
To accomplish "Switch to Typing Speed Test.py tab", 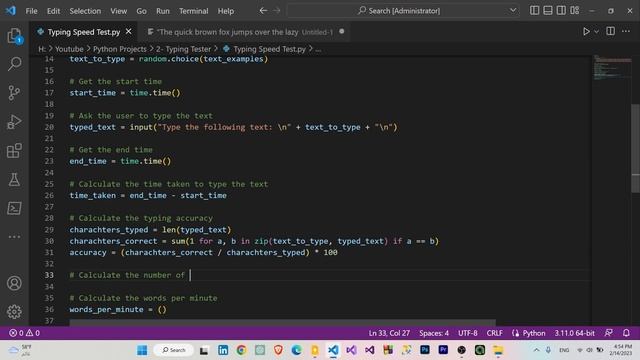I will pyautogui.click(x=84, y=32).
